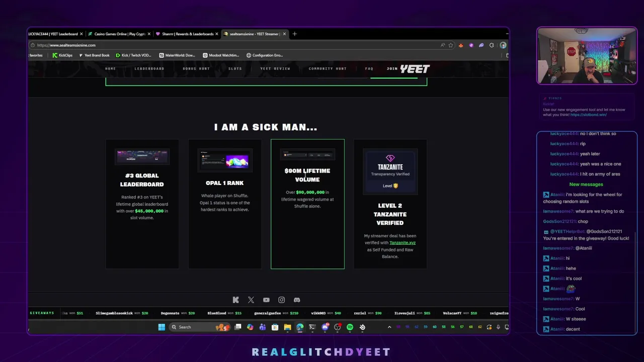Open the X (Twitter) footer icon
The height and width of the screenshot is (362, 644).
tap(251, 300)
